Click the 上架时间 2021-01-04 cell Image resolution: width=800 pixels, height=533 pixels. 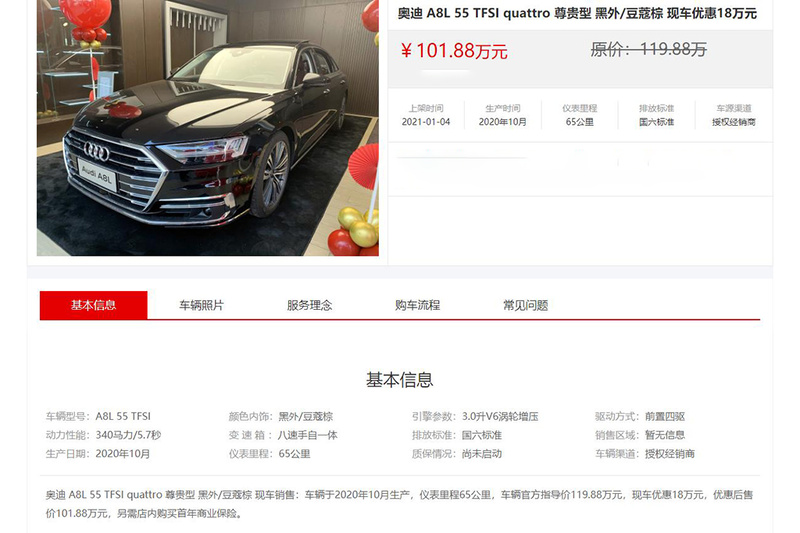tap(426, 115)
